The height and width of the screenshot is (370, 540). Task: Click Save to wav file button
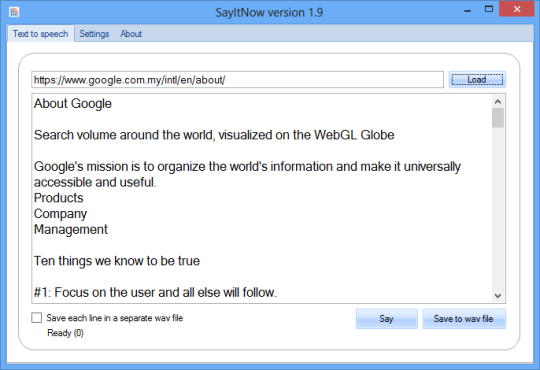click(464, 319)
